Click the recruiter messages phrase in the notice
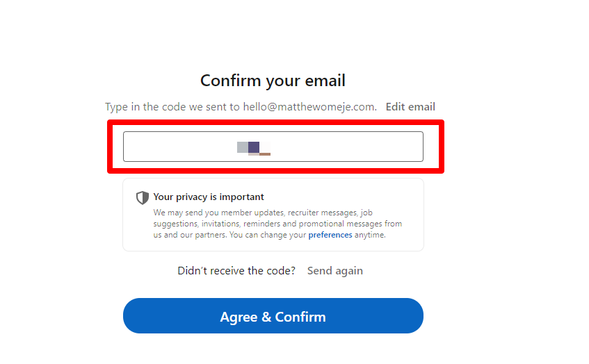 click(323, 213)
